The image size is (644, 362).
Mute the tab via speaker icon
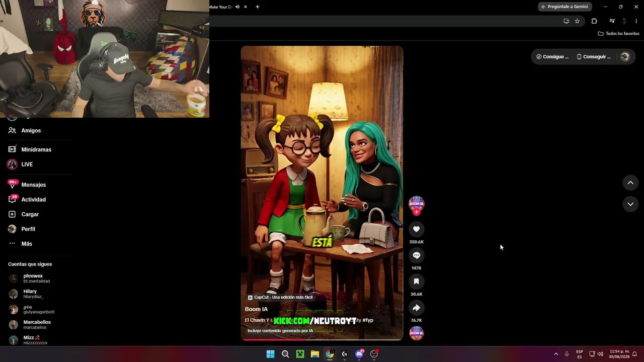237,7
